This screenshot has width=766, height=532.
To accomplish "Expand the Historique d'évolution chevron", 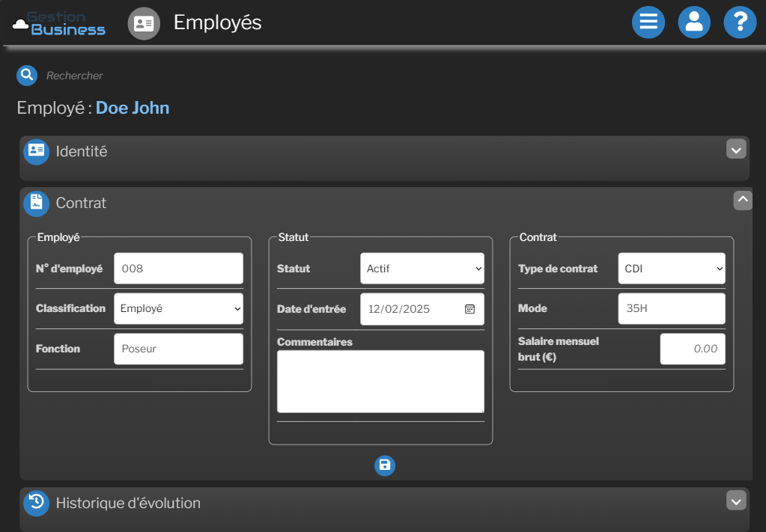I will coord(736,501).
